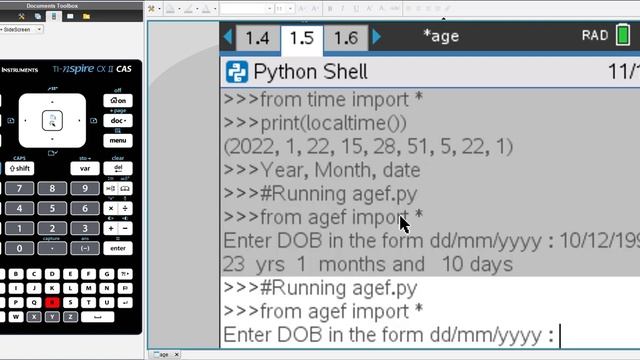Click the 'Year, Month, date' shell line

(x=322, y=170)
